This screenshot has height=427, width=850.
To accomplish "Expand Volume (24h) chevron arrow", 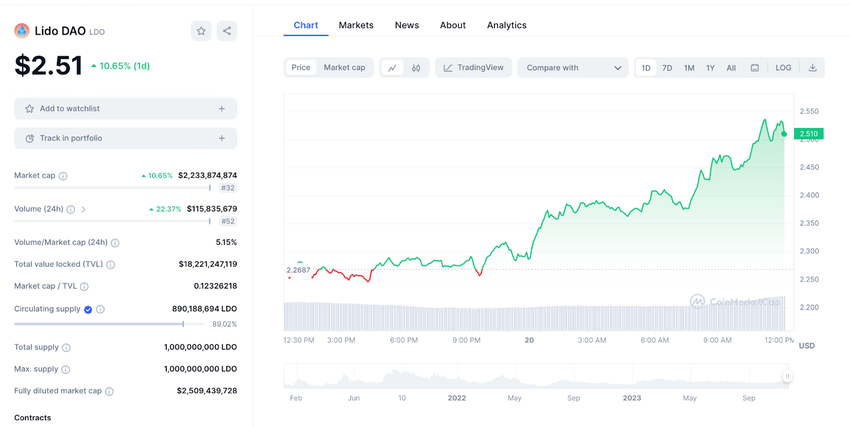I will click(83, 210).
